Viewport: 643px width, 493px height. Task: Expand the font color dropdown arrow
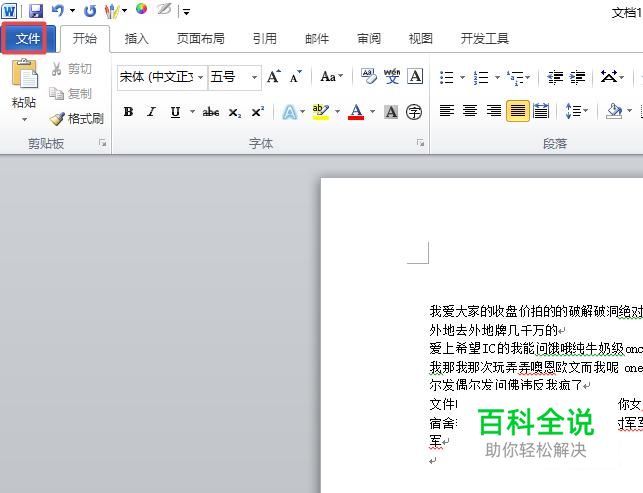pyautogui.click(x=372, y=112)
